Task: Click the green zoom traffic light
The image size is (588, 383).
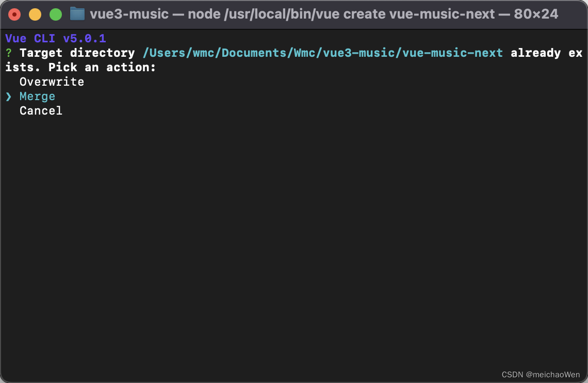Action: [55, 14]
